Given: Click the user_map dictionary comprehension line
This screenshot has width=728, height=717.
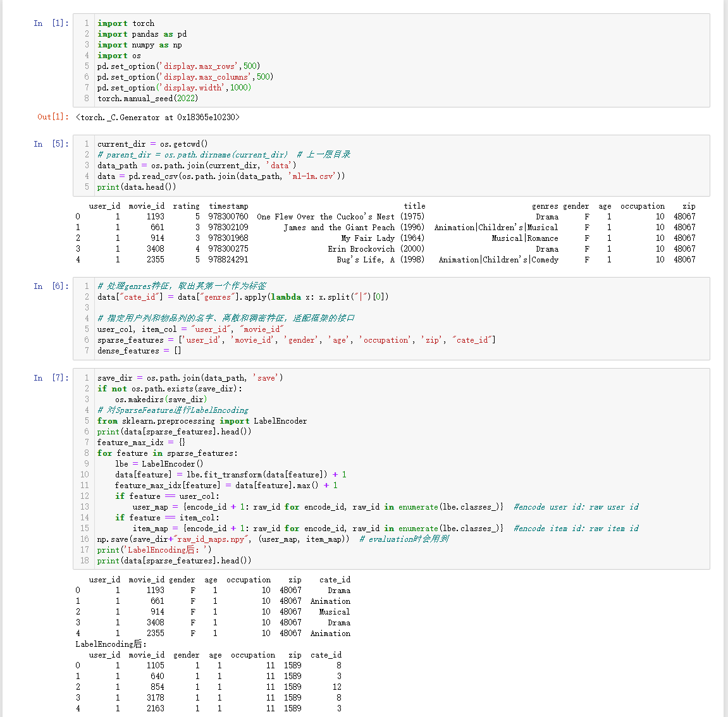Looking at the screenshot, I should tap(386, 507).
